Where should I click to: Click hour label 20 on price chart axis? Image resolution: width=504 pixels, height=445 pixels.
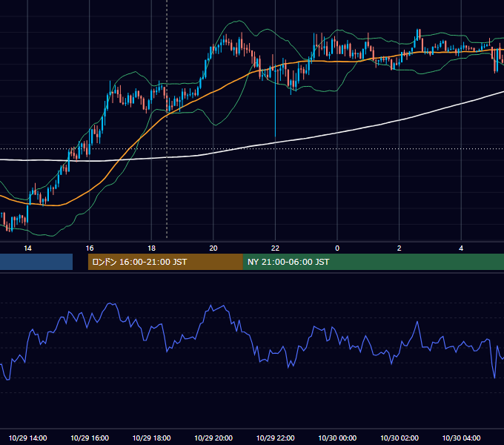[x=213, y=248]
